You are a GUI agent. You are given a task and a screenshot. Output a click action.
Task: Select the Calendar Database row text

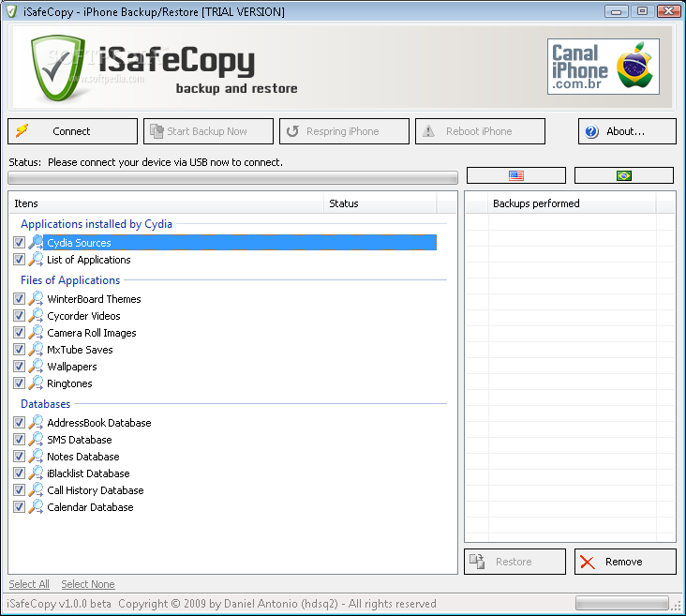[90, 507]
